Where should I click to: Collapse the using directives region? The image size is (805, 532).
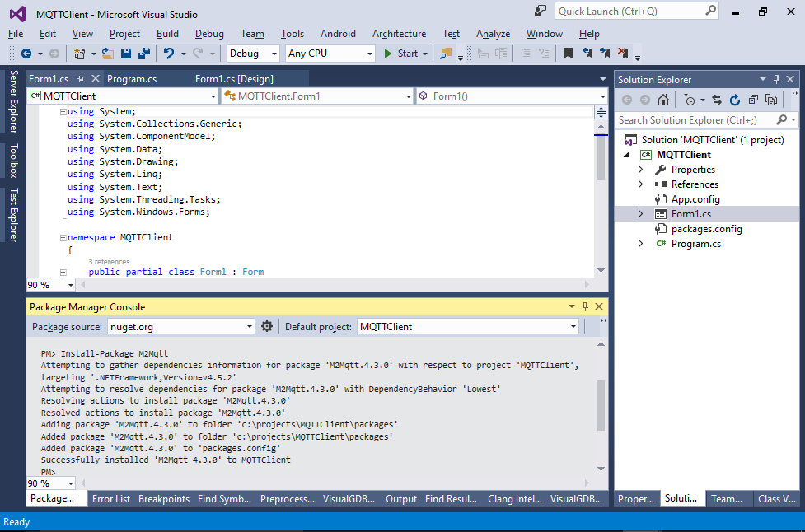63,112
